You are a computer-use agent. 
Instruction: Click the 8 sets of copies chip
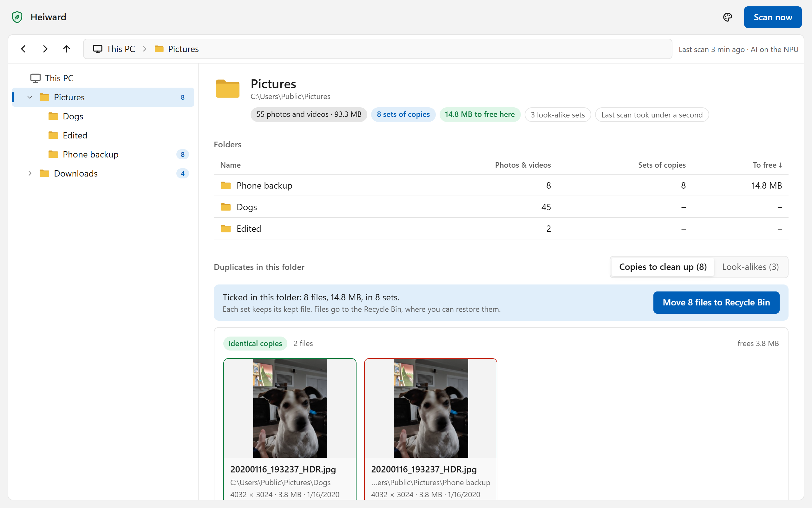click(x=403, y=115)
